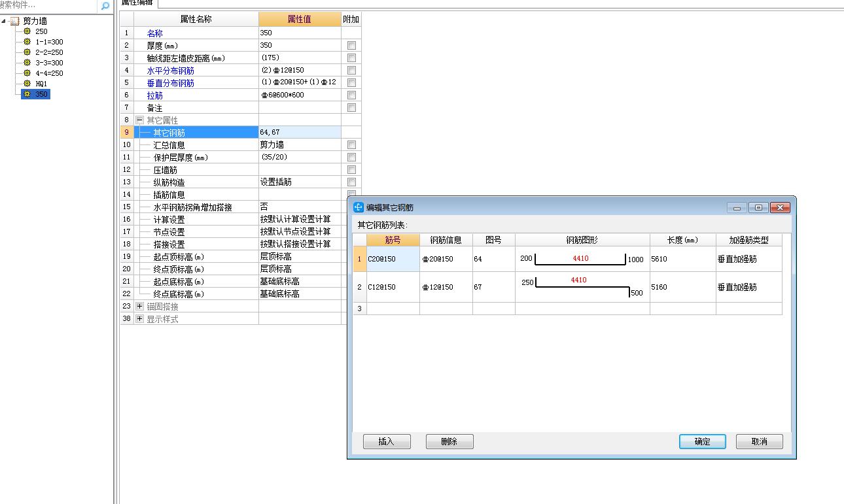Select the 4-4=250 component icon
The height and width of the screenshot is (504, 844).
(x=27, y=73)
